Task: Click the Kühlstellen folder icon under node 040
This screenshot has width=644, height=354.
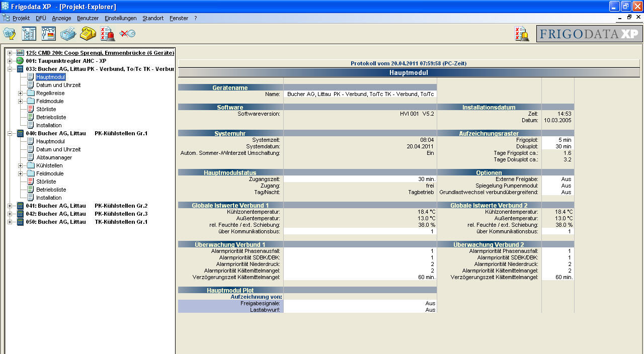Action: pyautogui.click(x=30, y=165)
